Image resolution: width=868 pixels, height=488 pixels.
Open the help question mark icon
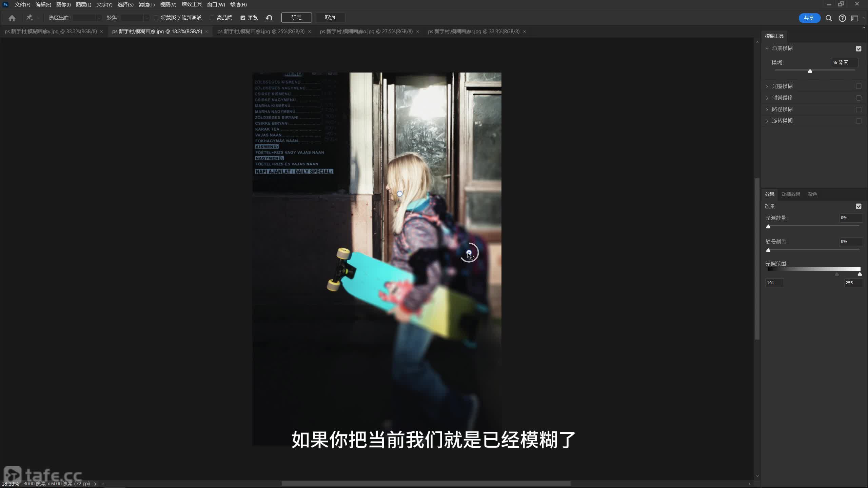pos(842,18)
